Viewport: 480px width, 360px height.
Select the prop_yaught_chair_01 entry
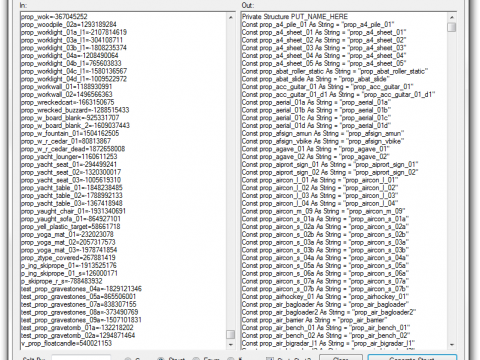click(73, 211)
